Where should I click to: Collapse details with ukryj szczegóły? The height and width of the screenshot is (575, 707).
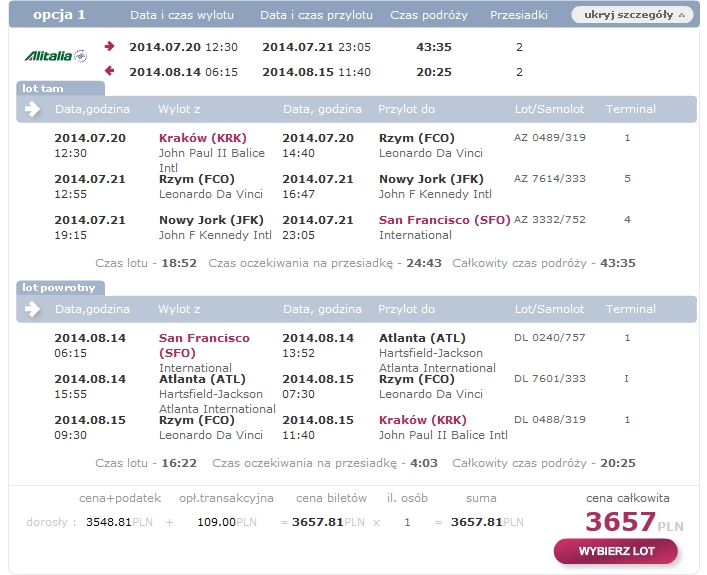[x=634, y=15]
